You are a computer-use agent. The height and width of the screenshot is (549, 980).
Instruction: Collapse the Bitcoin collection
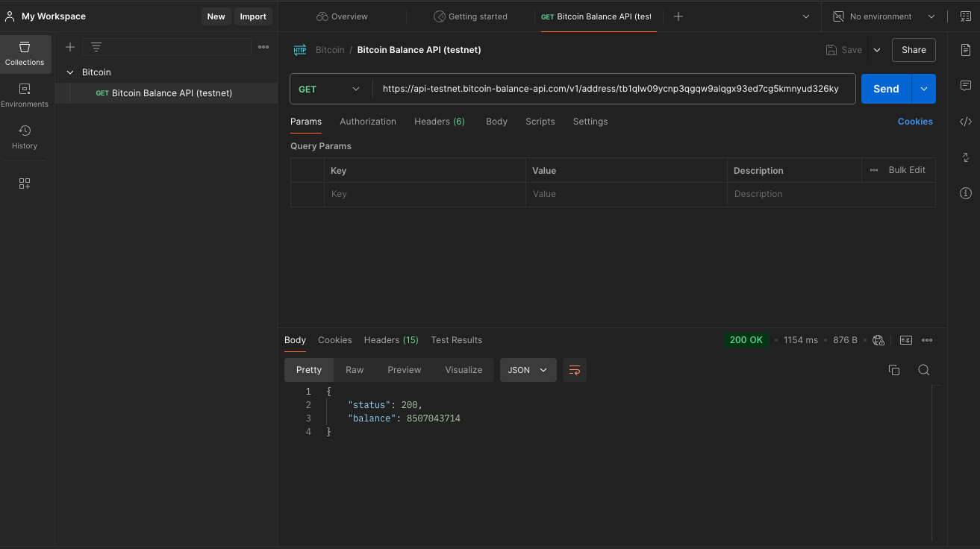pos(70,72)
